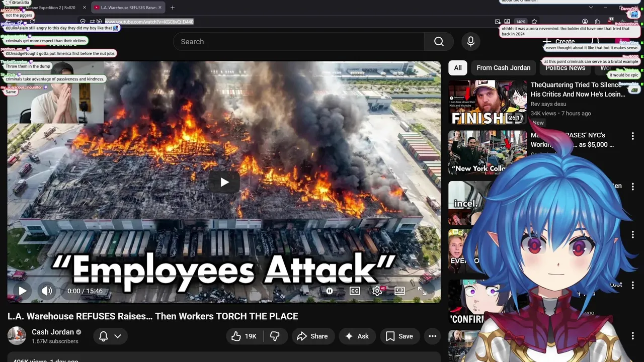The height and width of the screenshot is (362, 644).
Task: Open the browser account icon
Action: point(585,22)
